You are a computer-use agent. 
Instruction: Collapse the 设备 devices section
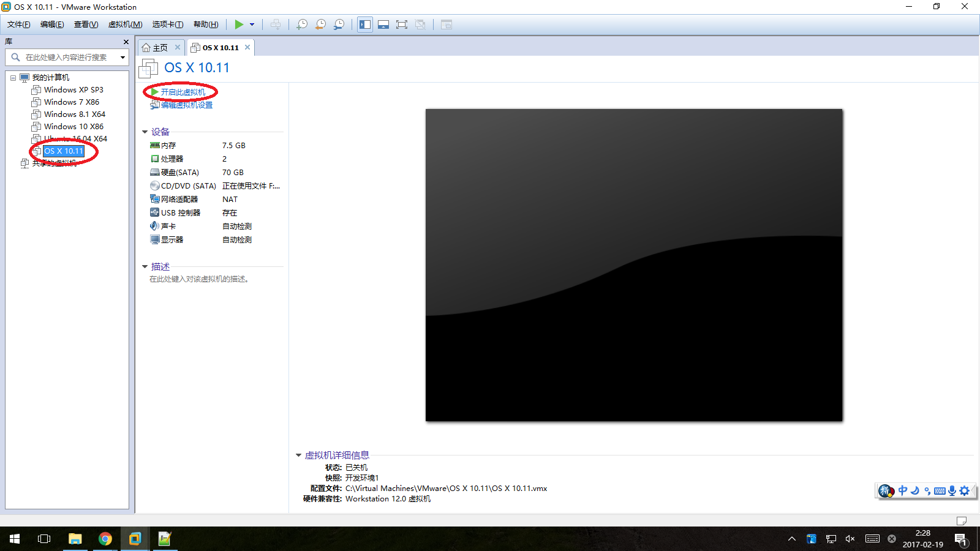click(x=145, y=132)
